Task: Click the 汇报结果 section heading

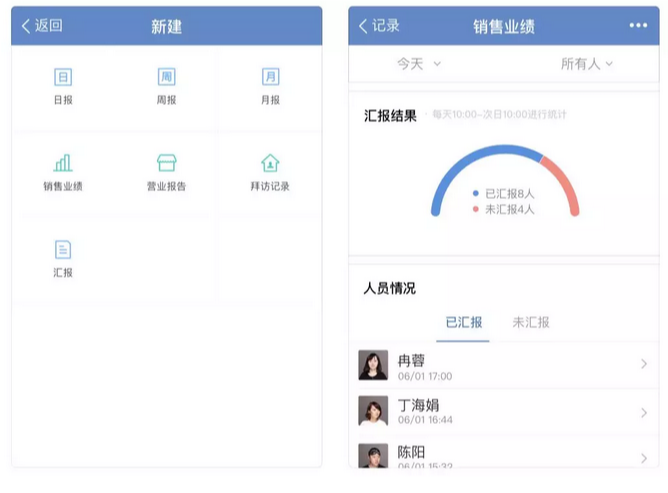Action: coord(390,115)
